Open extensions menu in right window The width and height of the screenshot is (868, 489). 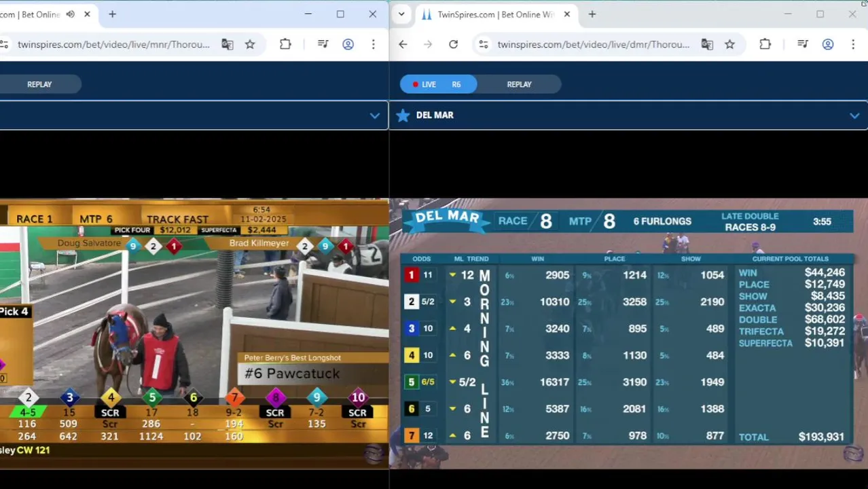pos(765,44)
